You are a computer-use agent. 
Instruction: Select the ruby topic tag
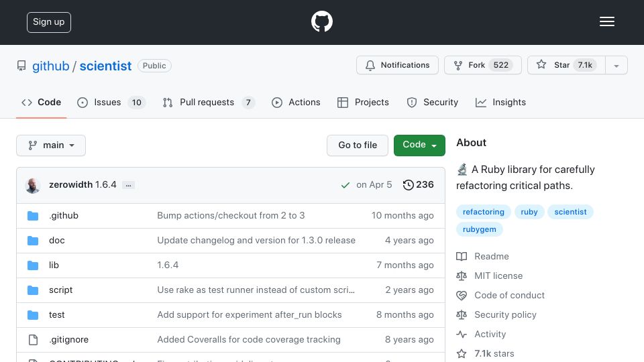(x=529, y=212)
